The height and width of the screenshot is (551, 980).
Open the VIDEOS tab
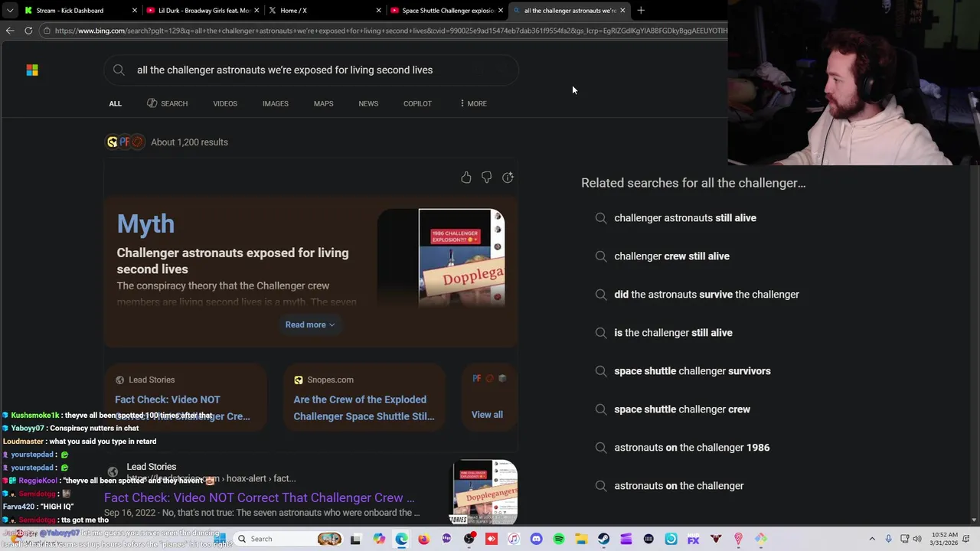tap(225, 103)
